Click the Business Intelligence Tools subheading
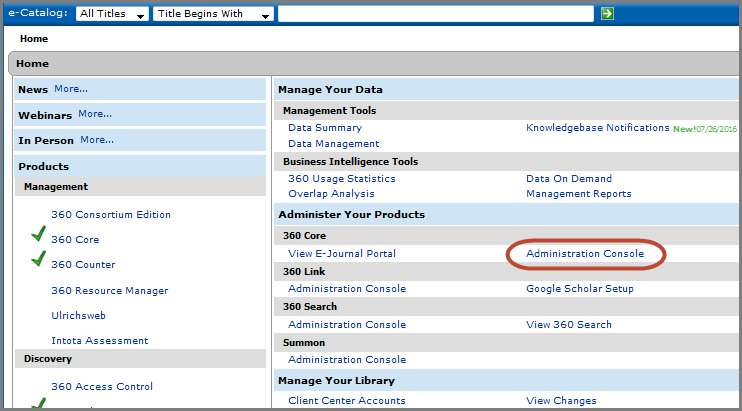Screen dimensions: 742x411 click(351, 162)
